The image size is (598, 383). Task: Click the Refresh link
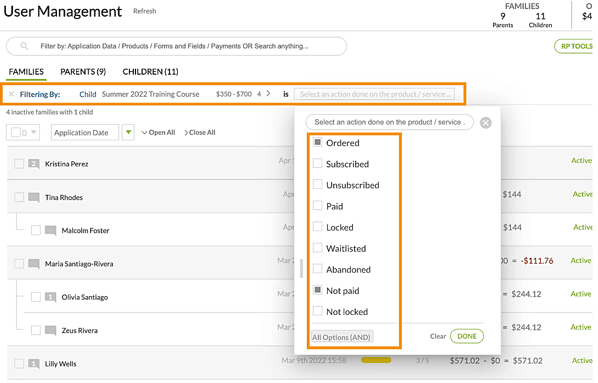click(145, 11)
